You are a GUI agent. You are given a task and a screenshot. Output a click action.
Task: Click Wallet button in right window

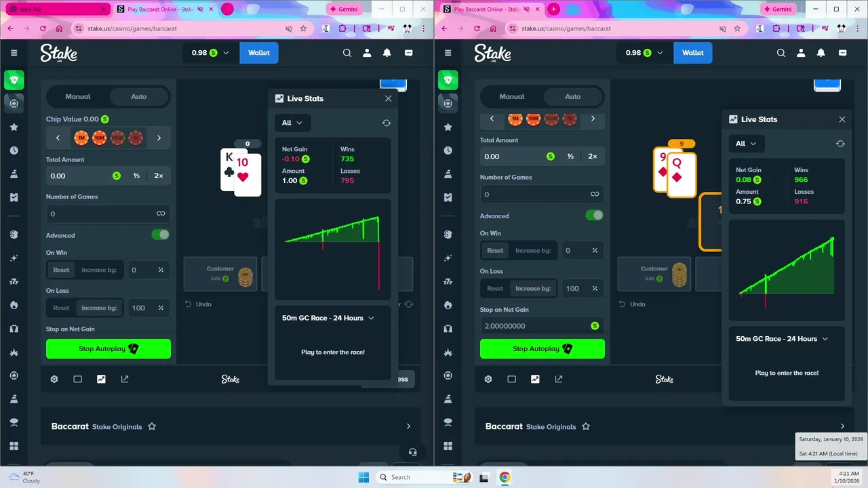[693, 53]
